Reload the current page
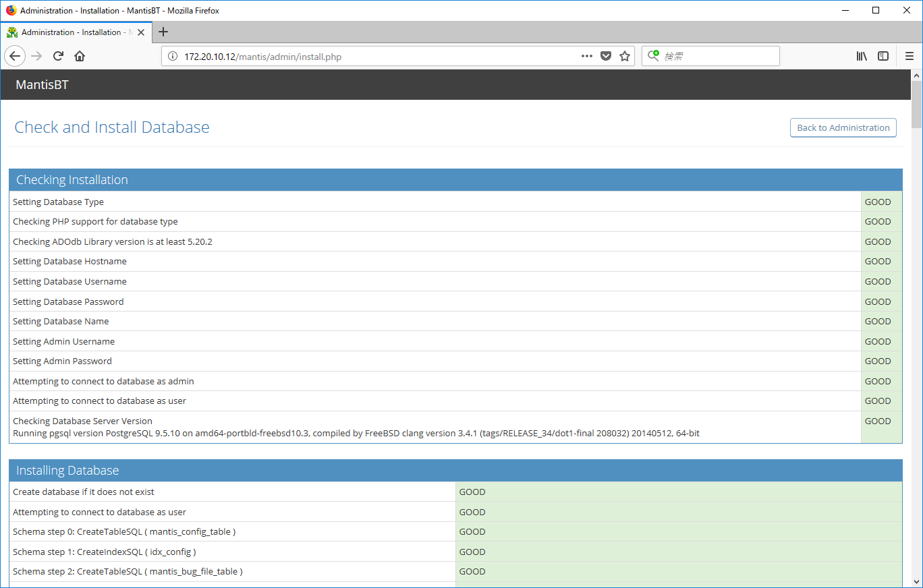 [x=58, y=56]
